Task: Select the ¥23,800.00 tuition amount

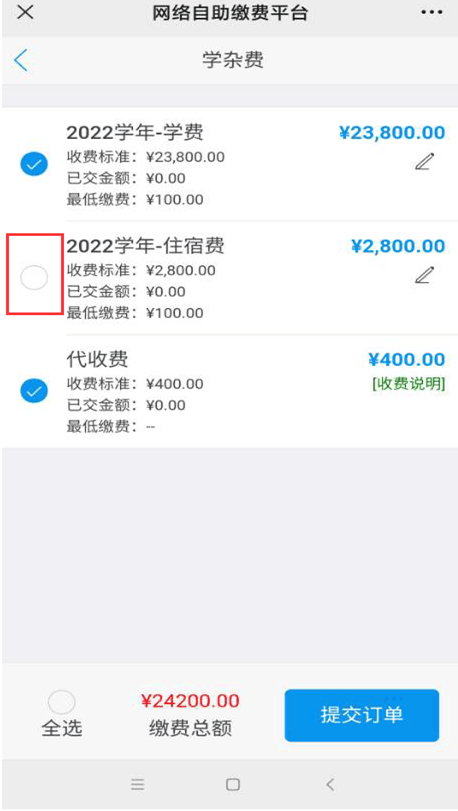Action: [x=392, y=133]
